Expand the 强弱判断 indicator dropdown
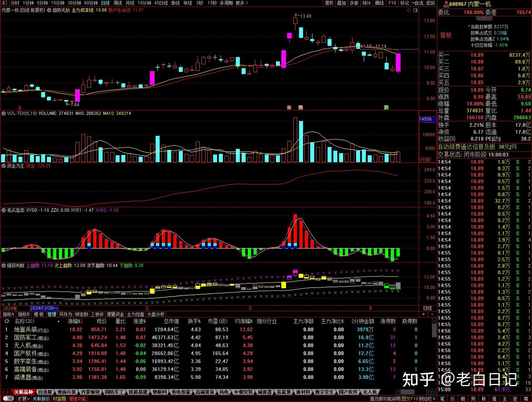Image resolution: width=532 pixels, height=402 pixels. [4, 266]
